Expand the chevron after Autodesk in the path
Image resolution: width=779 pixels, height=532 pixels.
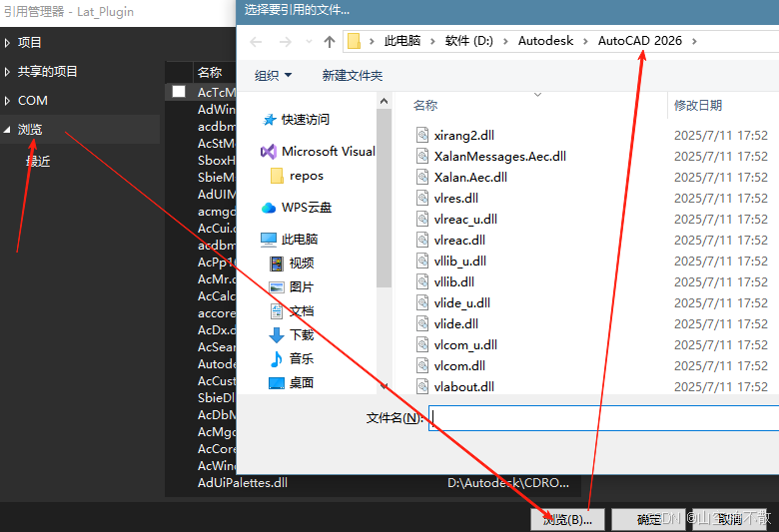(585, 41)
